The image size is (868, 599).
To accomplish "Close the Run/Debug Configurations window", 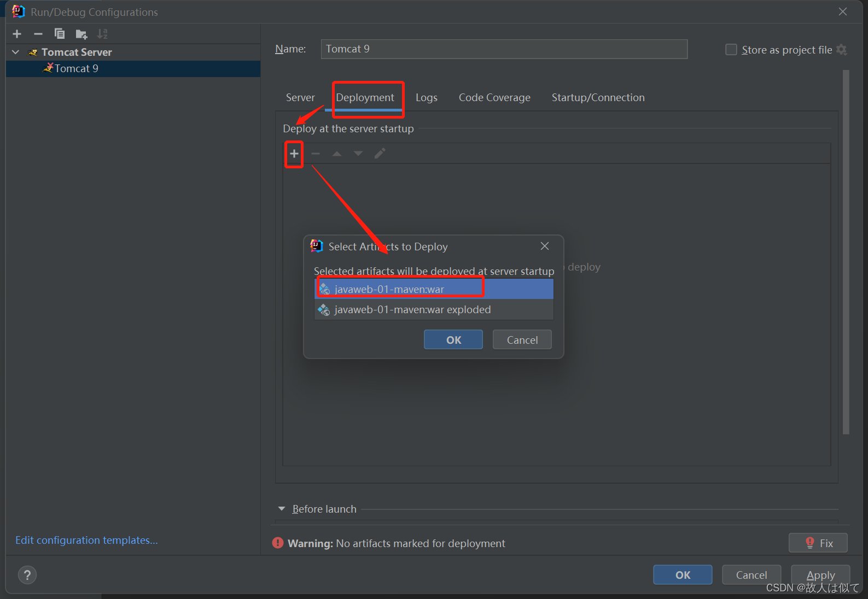I will coord(843,11).
